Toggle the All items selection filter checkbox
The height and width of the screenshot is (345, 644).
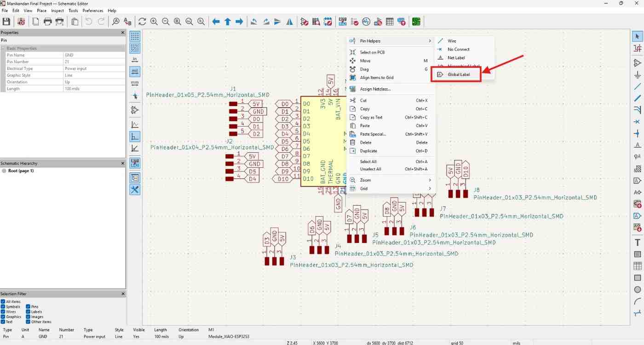(x=3, y=301)
